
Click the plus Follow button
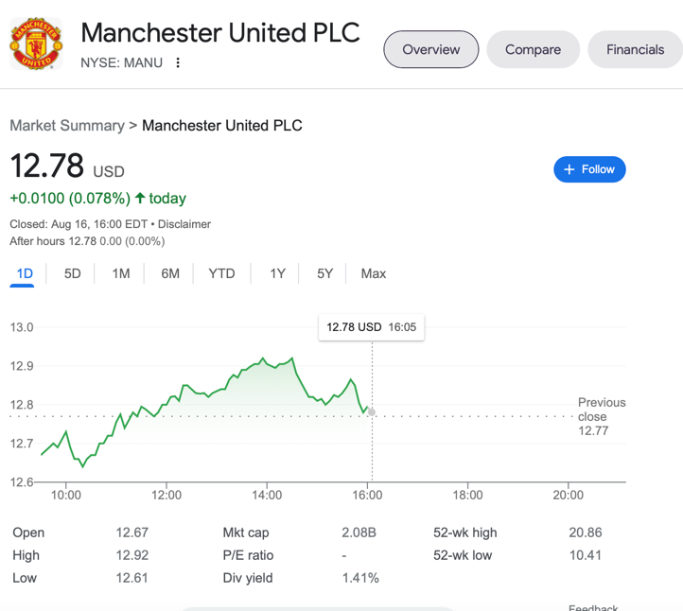[589, 169]
